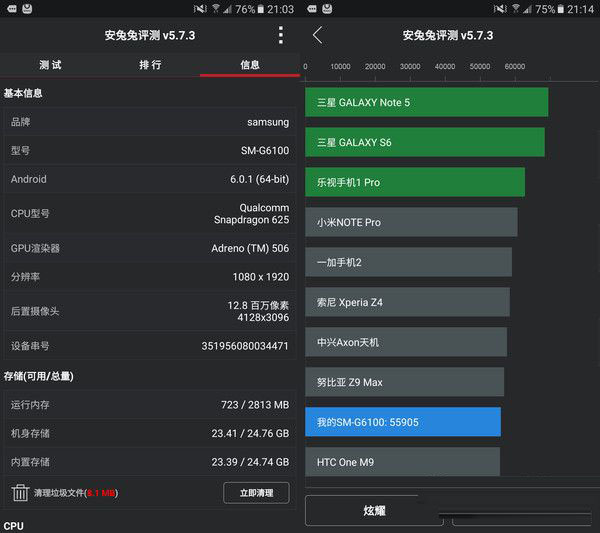Switch to the 测试 tab
Image resolution: width=600 pixels, height=533 pixels.
click(50, 65)
